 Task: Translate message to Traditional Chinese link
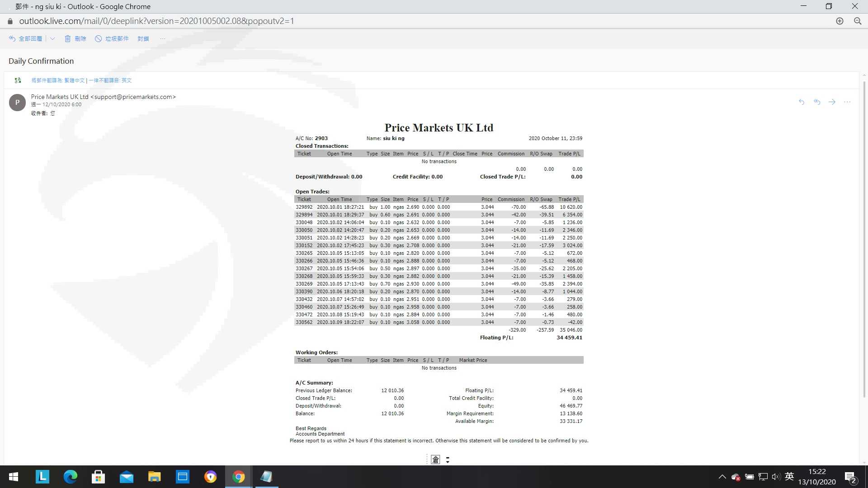(58, 80)
